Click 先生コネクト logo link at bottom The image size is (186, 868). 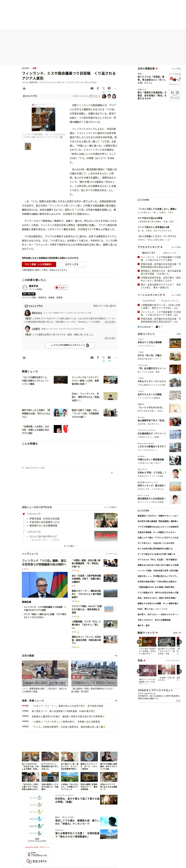[x=37, y=861]
